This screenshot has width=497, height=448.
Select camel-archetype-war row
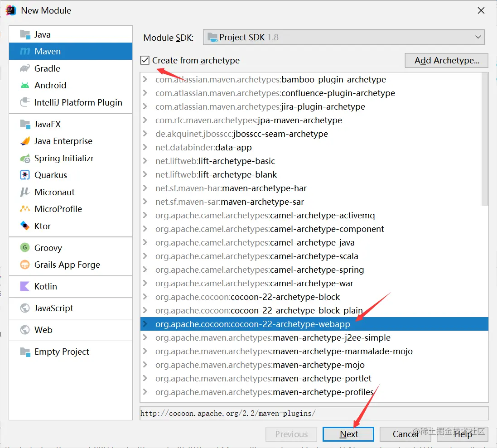[x=314, y=283]
